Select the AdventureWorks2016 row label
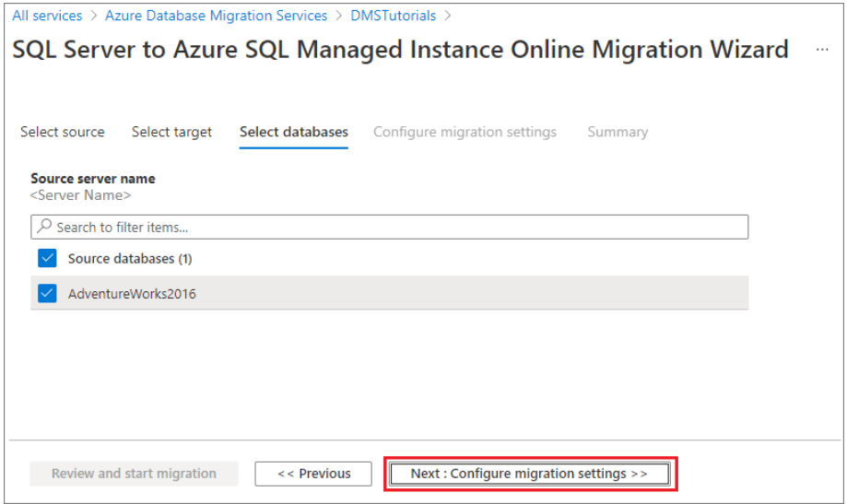 tap(132, 294)
